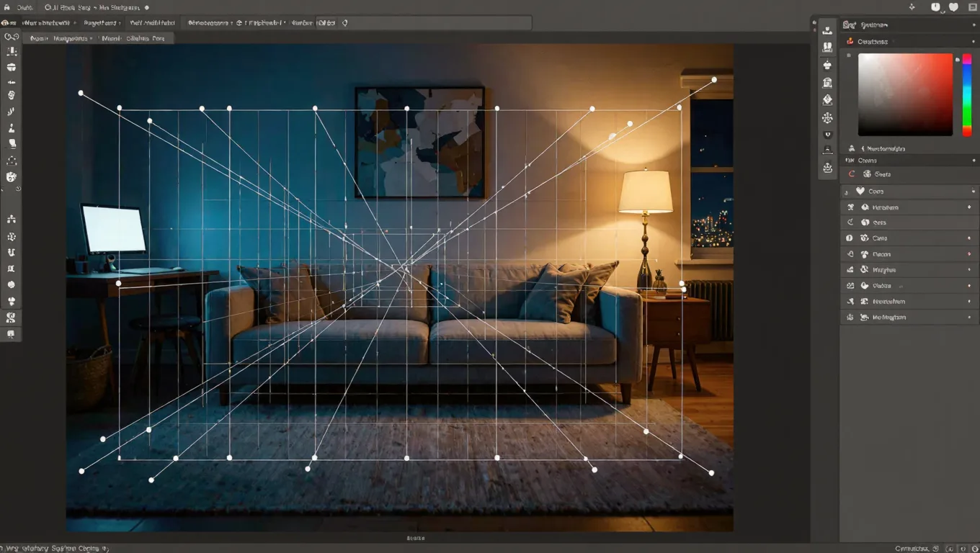980x553 pixels.
Task: Click the red dot on a layer row's right edge
Action: point(969,254)
